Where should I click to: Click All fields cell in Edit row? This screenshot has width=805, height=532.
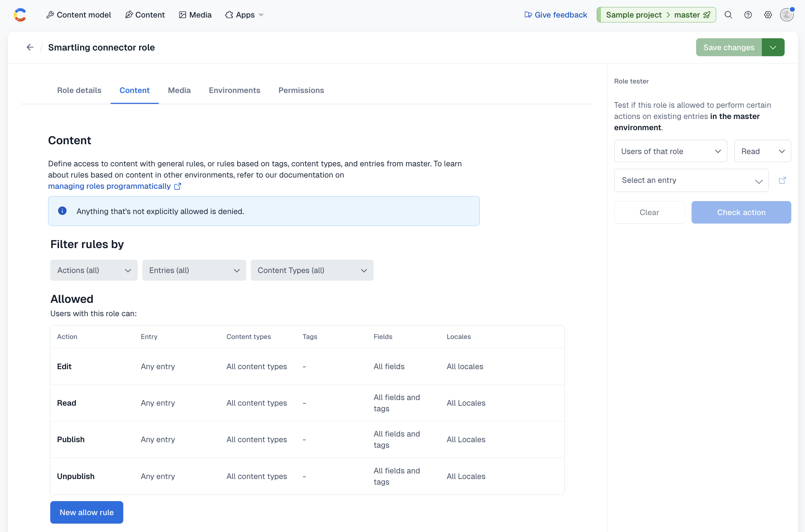(389, 366)
